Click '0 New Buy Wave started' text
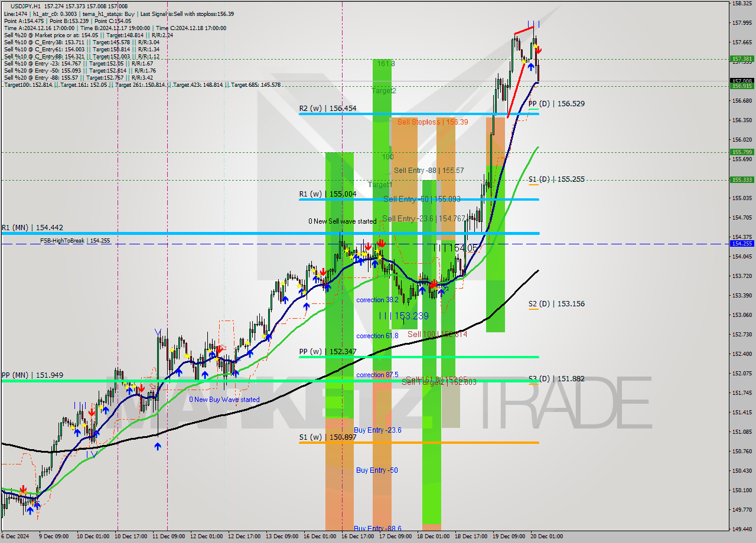The width and height of the screenshot is (756, 543). [224, 400]
